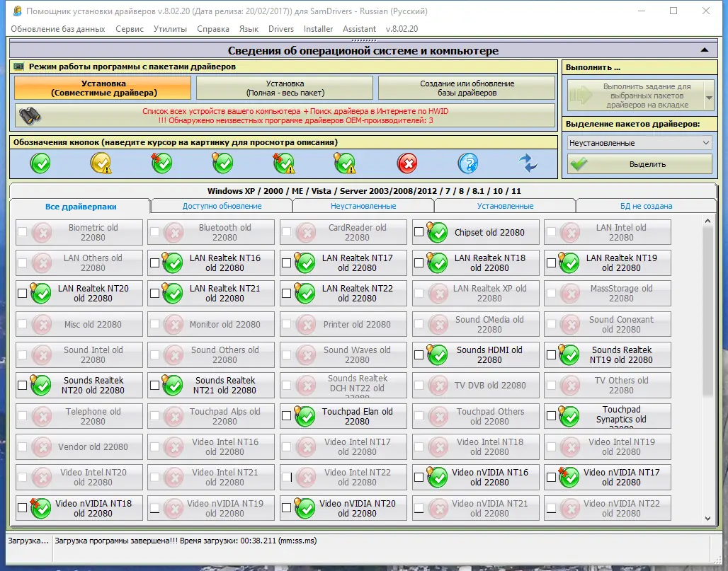
Task: Select the "Все драйверпаки" tab
Action: 81,207
